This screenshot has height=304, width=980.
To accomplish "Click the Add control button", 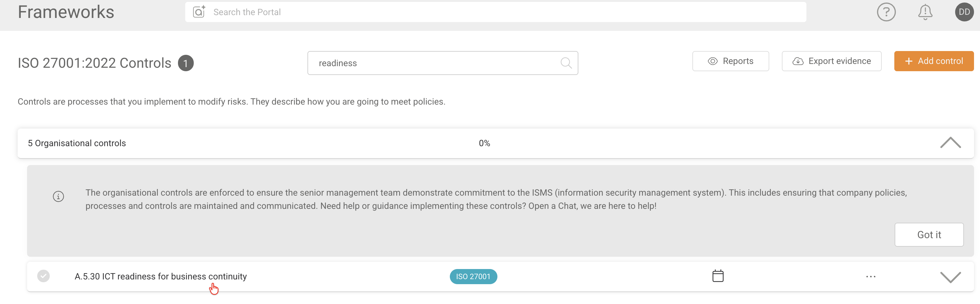I will 934,61.
